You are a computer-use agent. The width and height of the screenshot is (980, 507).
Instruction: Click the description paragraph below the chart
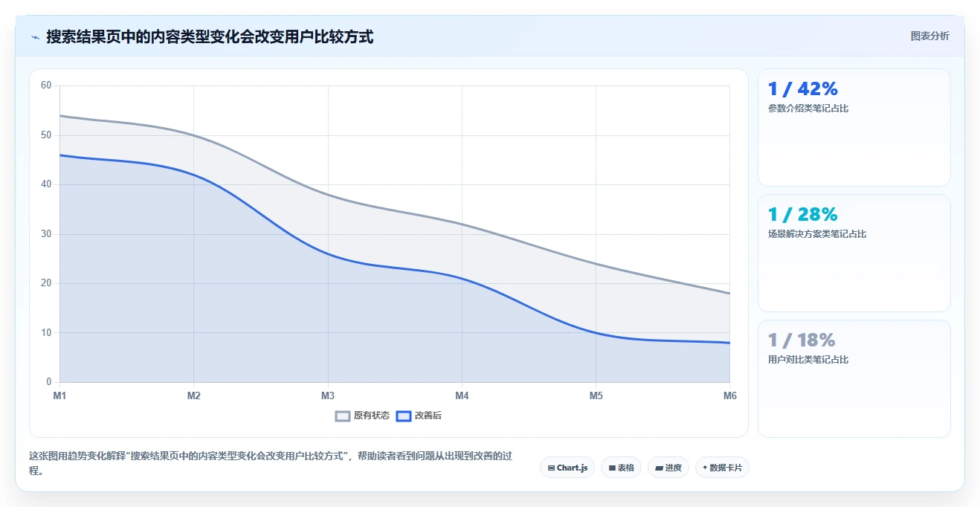tap(271, 463)
